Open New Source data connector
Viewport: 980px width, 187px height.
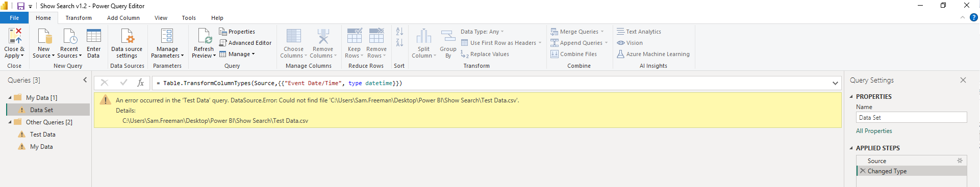pos(44,43)
